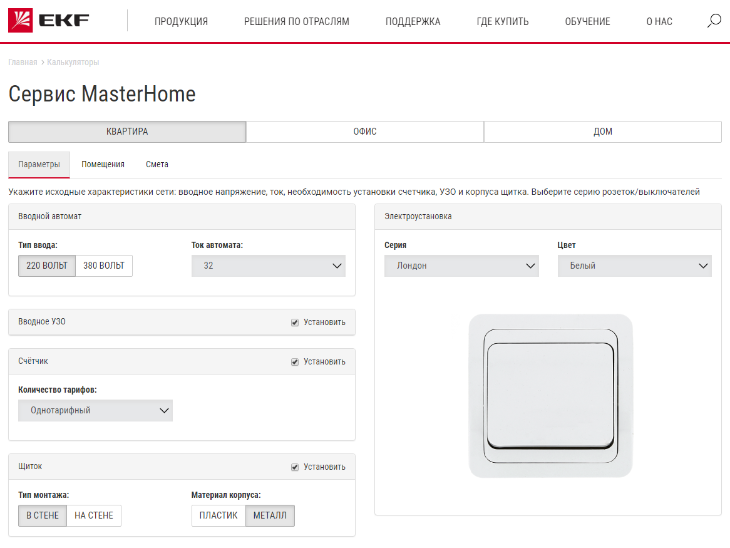Switch to the Помещения tab
The height and width of the screenshot is (548, 730).
(x=103, y=164)
